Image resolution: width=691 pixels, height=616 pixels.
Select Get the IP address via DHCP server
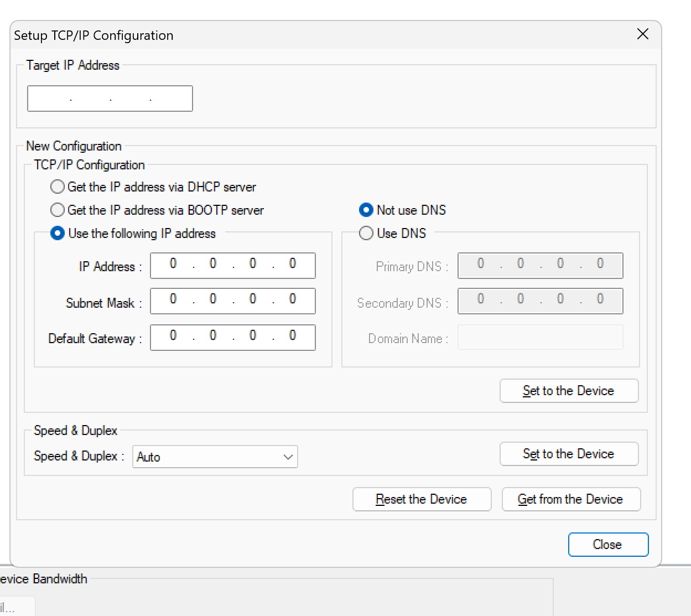[58, 187]
